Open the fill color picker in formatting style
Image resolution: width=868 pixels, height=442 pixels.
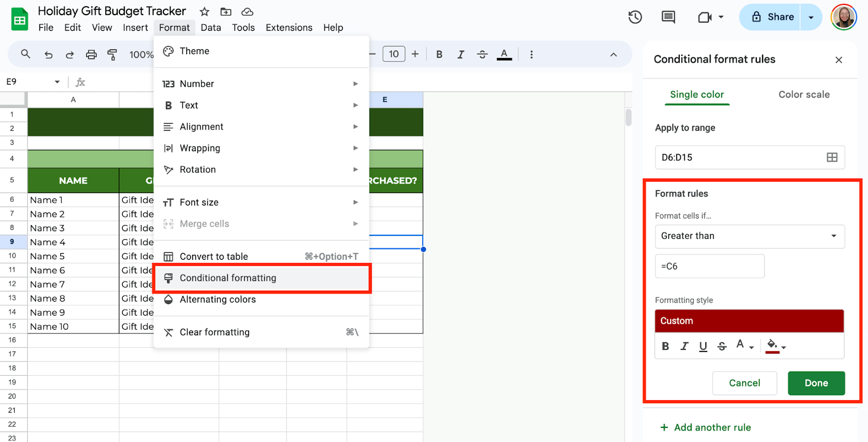coord(775,345)
